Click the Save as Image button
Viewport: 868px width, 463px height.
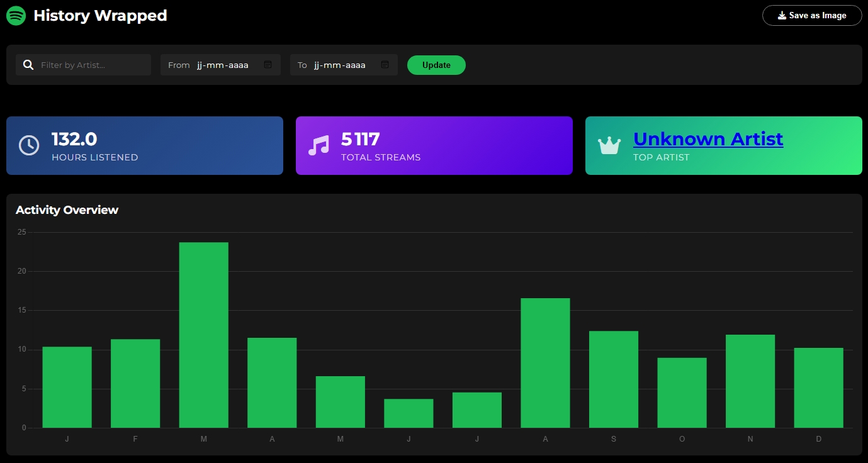[811, 16]
